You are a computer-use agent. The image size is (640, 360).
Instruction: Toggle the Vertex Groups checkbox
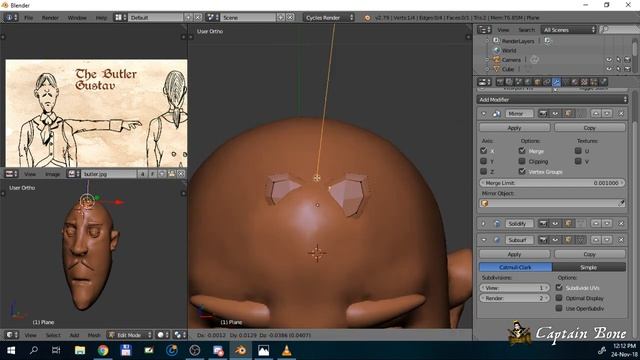pyautogui.click(x=522, y=171)
